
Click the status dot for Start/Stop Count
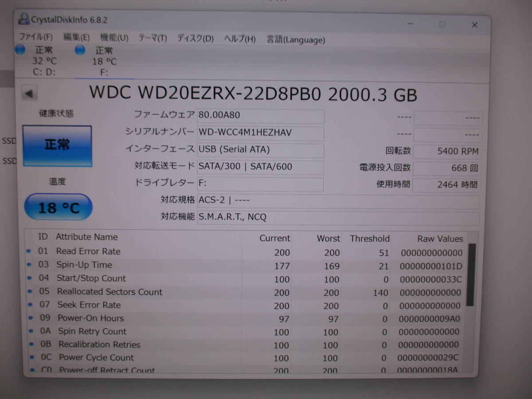30,278
